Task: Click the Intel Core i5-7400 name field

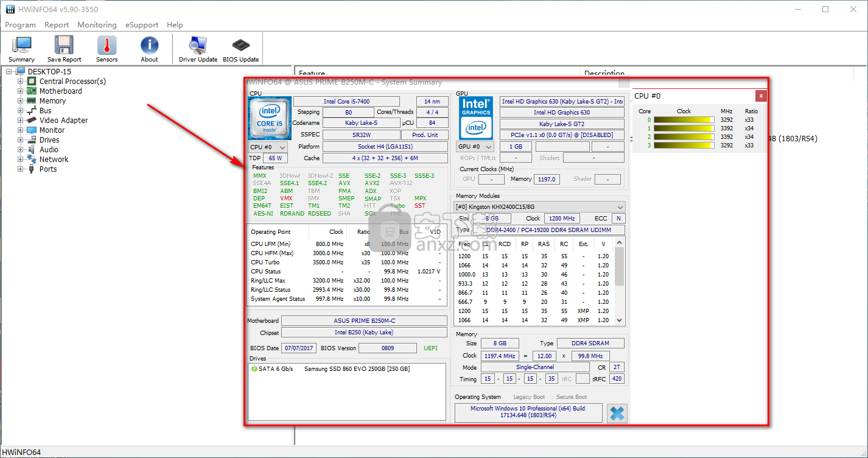Action: click(346, 101)
